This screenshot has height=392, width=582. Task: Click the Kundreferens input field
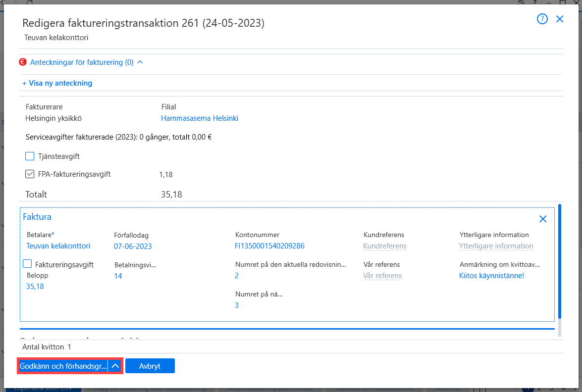tap(385, 246)
